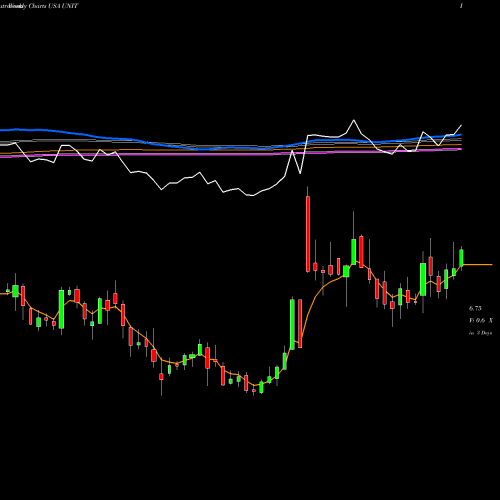Image resolution: width=500 pixels, height=500 pixels.
Task: Click the 6.73 price value label
Action: (475, 309)
